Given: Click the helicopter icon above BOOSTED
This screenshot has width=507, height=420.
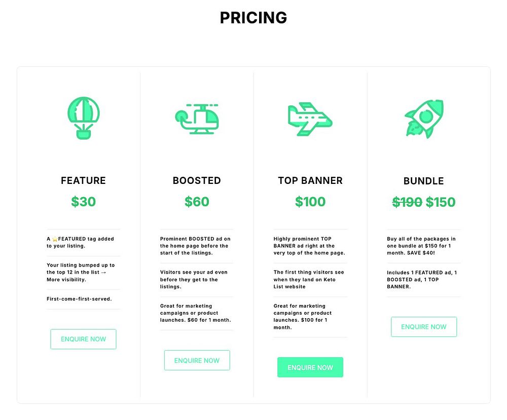Looking at the screenshot, I should tap(197, 119).
